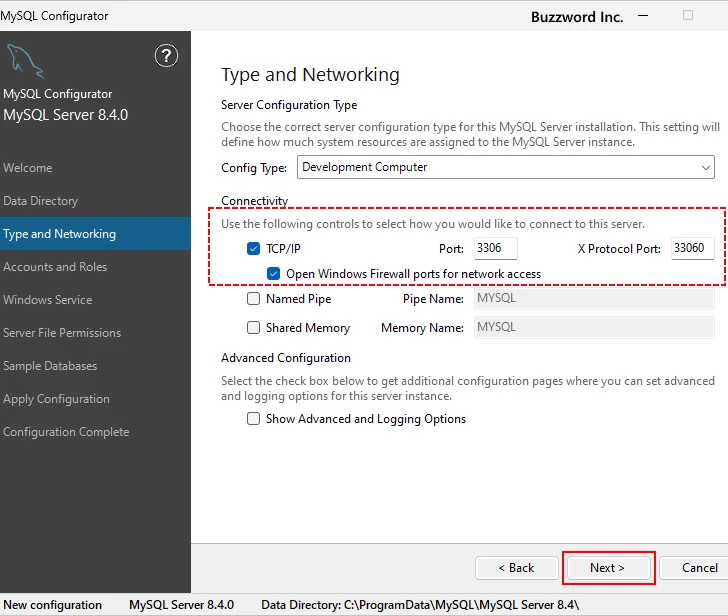This screenshot has width=728, height=616.
Task: Toggle Open Windows Firewall ports checkbox
Action: 273,274
